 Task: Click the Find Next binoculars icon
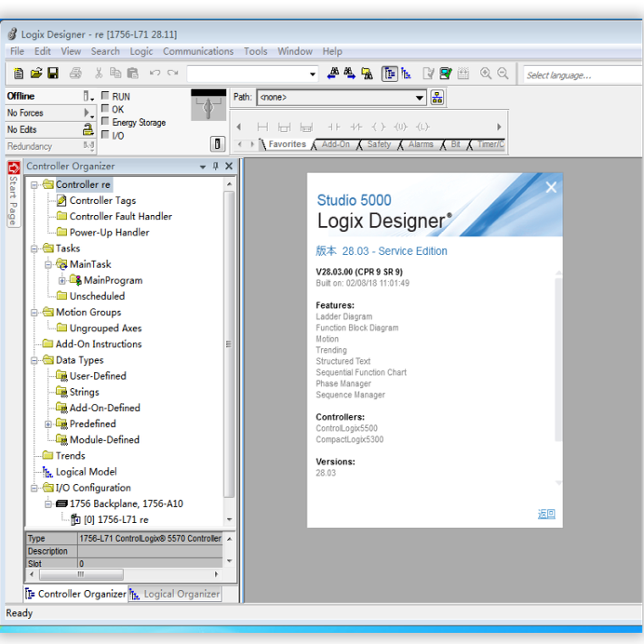point(350,74)
